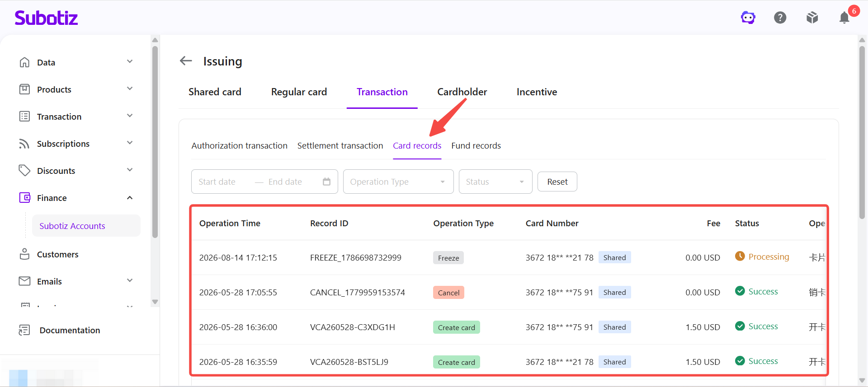The height and width of the screenshot is (387, 868).
Task: Expand the sidebar Transaction menu chevron
Action: (130, 116)
